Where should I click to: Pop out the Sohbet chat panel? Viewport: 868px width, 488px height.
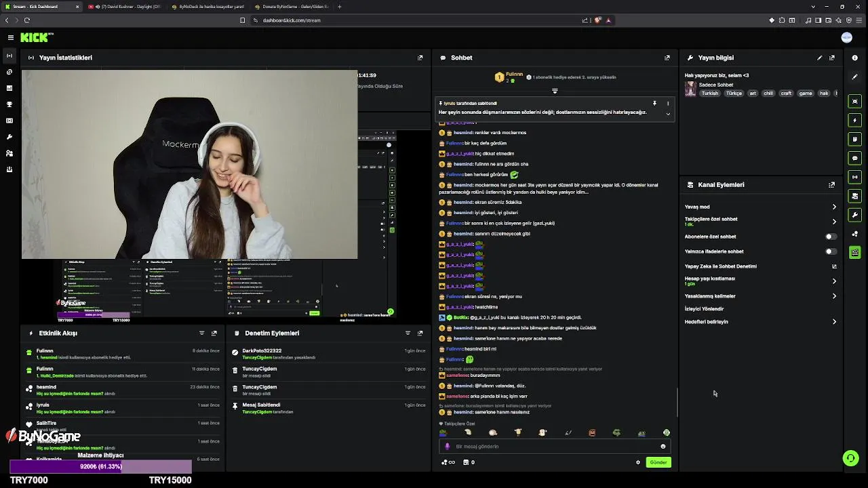[667, 58]
